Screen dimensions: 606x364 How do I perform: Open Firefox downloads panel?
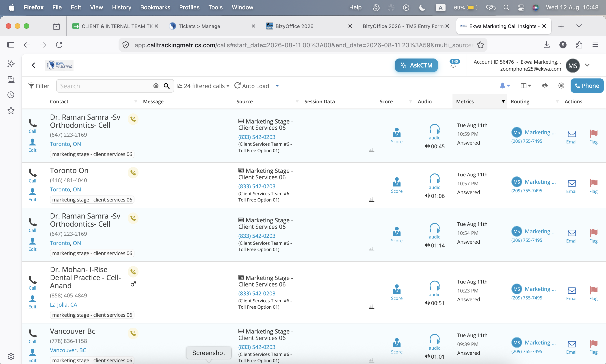tap(547, 45)
